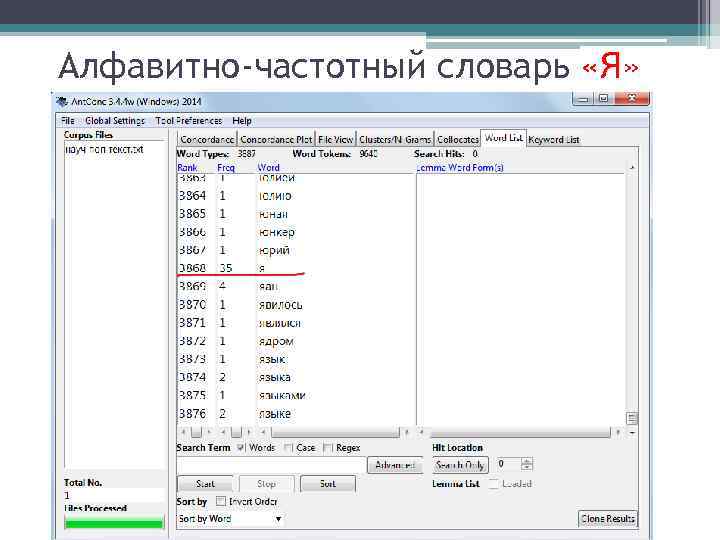The width and height of the screenshot is (720, 540).
Task: Open the Help menu
Action: pyautogui.click(x=242, y=121)
